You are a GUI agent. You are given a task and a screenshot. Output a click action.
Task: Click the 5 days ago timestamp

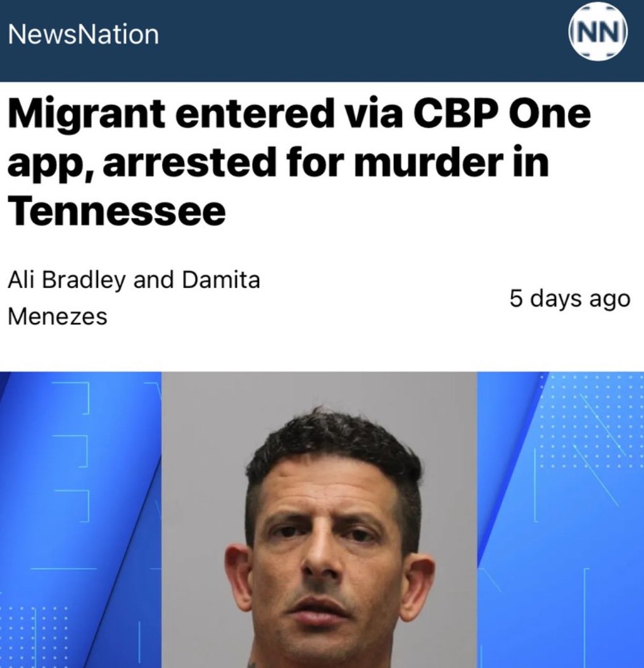tap(569, 298)
